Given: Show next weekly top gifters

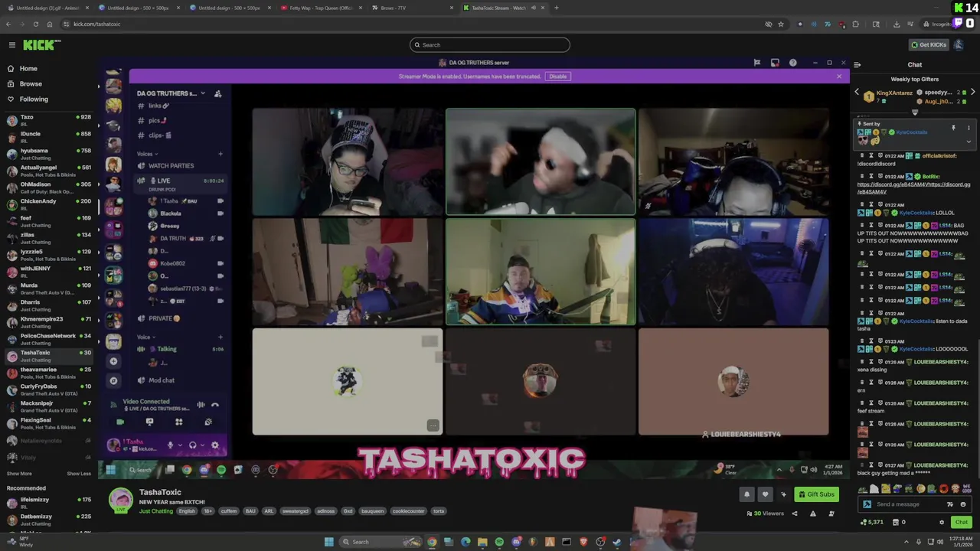Looking at the screenshot, I should tap(972, 92).
